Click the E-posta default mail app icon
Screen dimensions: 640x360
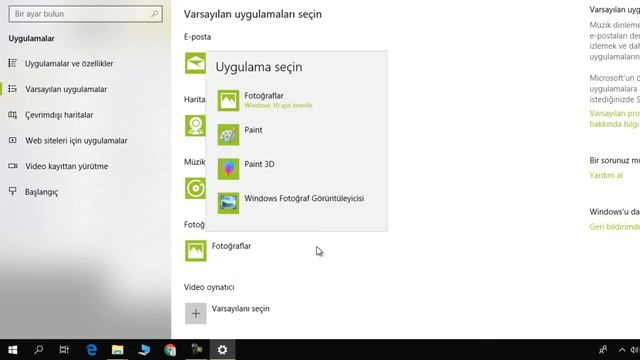click(x=195, y=63)
